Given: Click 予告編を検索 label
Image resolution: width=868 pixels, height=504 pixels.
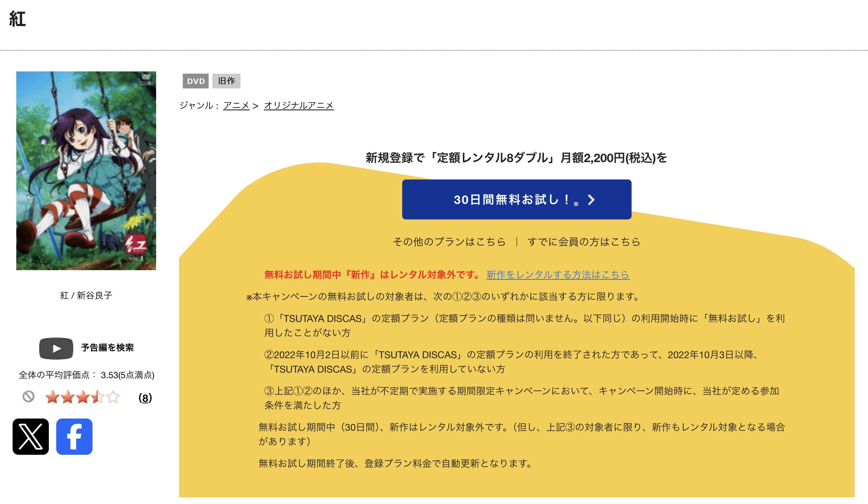Looking at the screenshot, I should (107, 348).
